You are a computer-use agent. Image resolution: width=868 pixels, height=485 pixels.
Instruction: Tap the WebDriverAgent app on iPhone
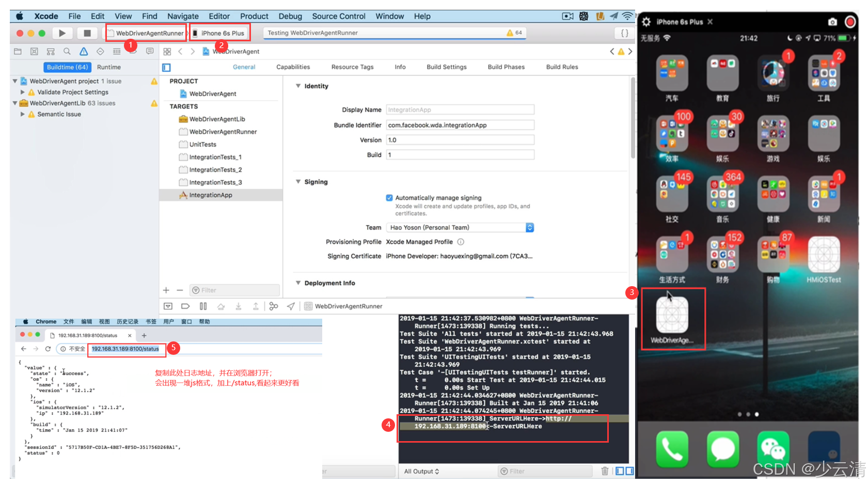(x=672, y=315)
